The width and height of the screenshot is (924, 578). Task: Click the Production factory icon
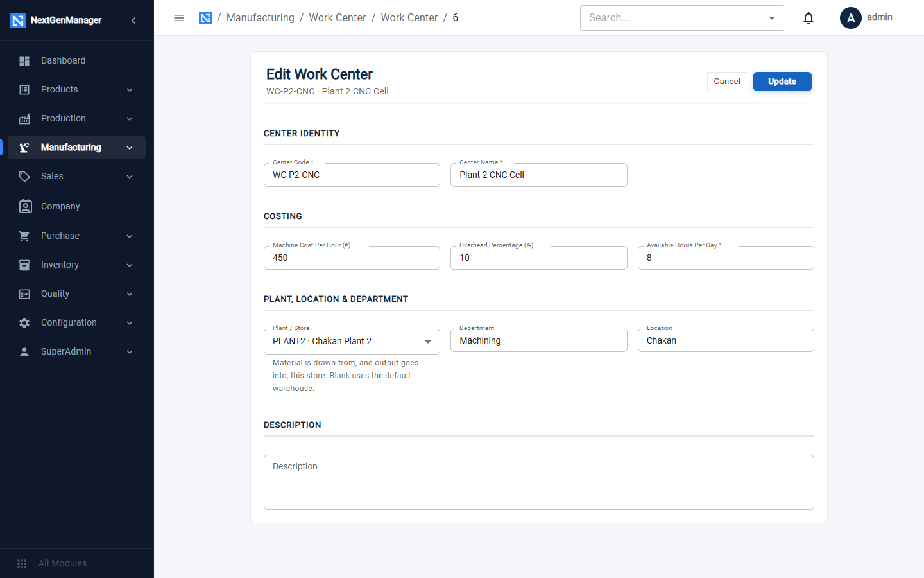point(24,119)
